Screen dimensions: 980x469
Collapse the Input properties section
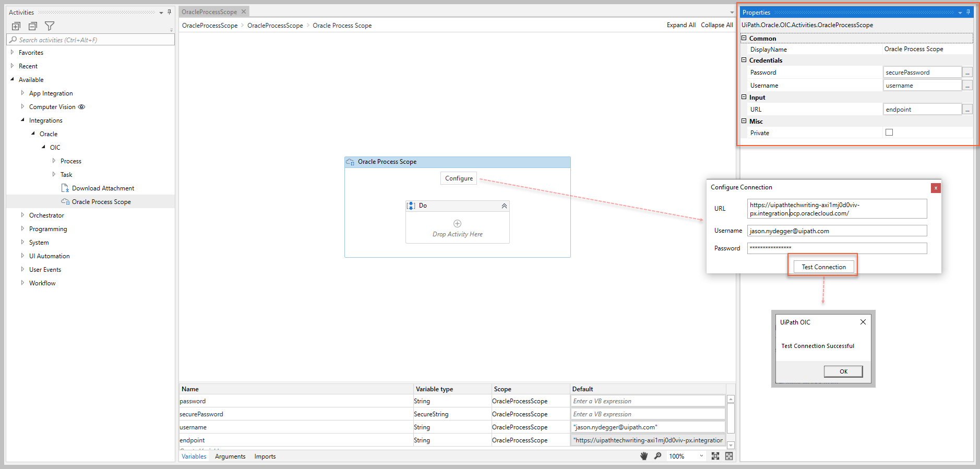(744, 97)
